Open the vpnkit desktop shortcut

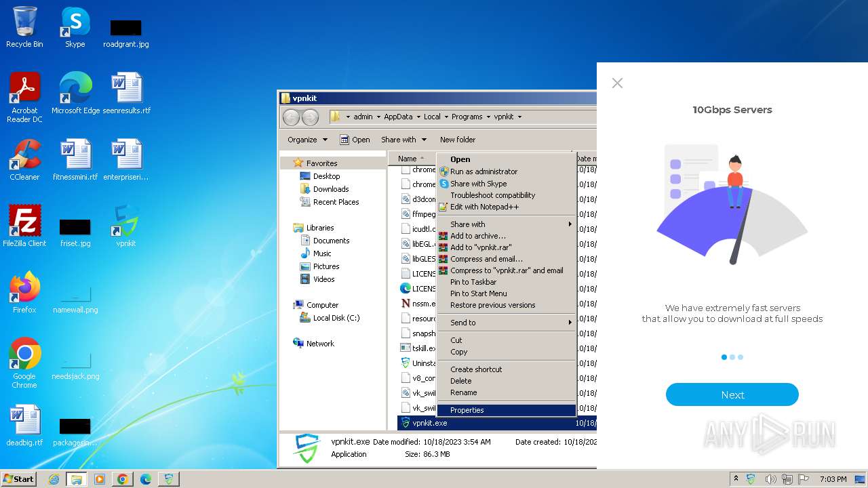[126, 226]
